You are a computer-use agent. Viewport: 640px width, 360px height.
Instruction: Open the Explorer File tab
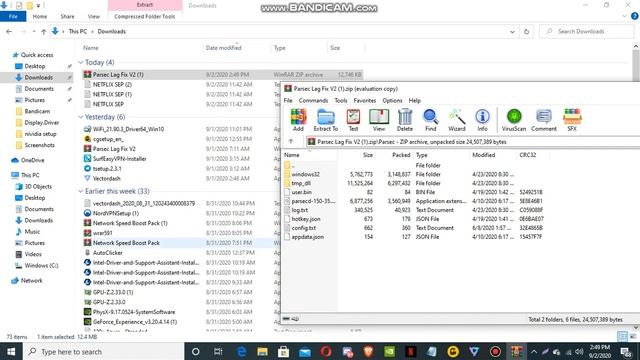pyautogui.click(x=13, y=16)
